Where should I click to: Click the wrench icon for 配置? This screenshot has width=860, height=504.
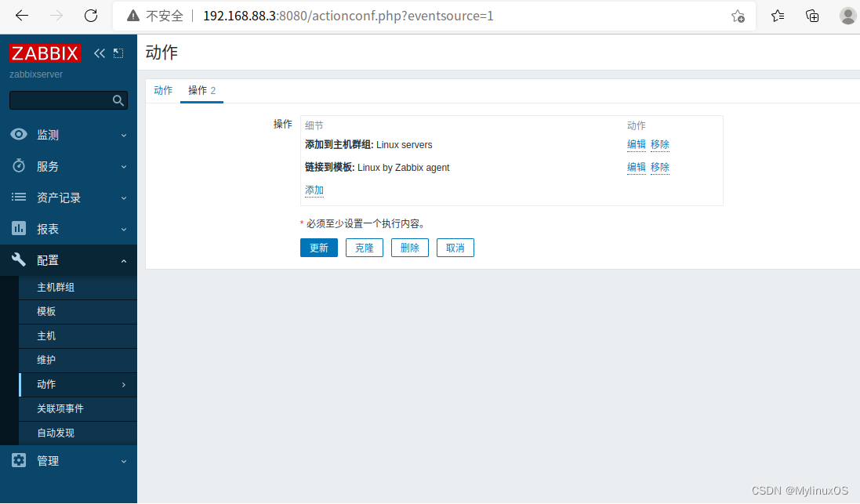(x=19, y=259)
